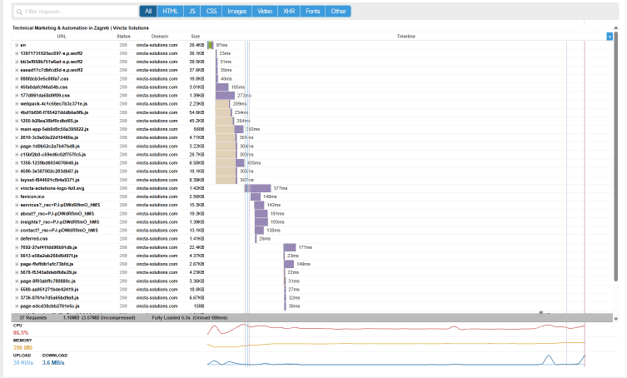Click the CPU 86.5% value

point(21,333)
